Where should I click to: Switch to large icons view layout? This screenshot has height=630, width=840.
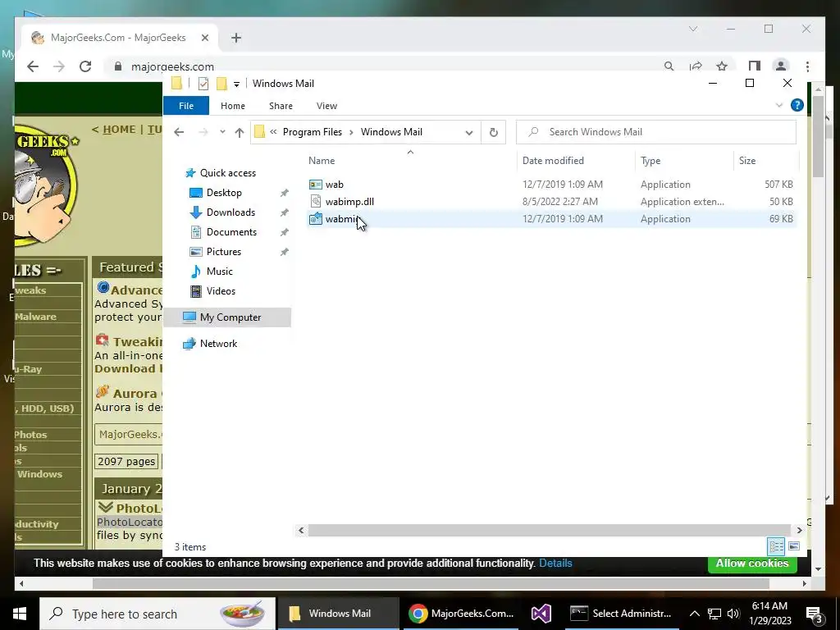click(794, 546)
